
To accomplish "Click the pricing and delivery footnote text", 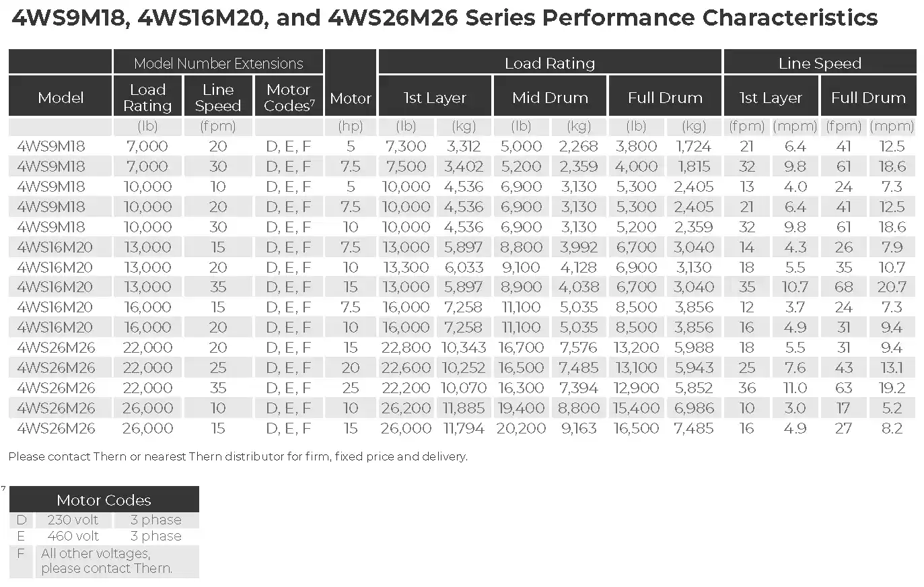I will [x=238, y=456].
